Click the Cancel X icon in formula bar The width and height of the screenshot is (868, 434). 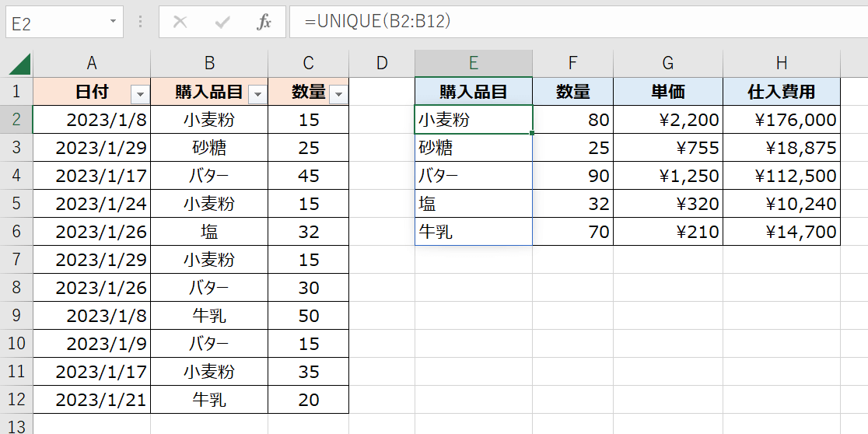180,22
